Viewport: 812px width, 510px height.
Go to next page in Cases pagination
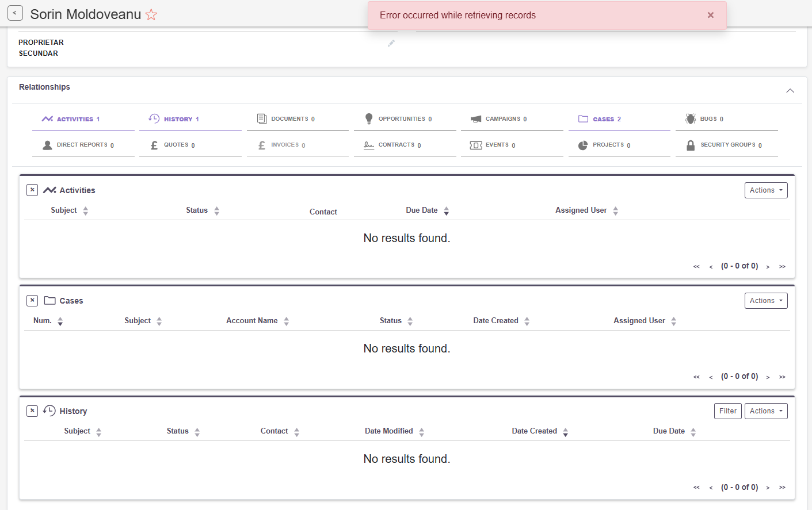point(768,377)
